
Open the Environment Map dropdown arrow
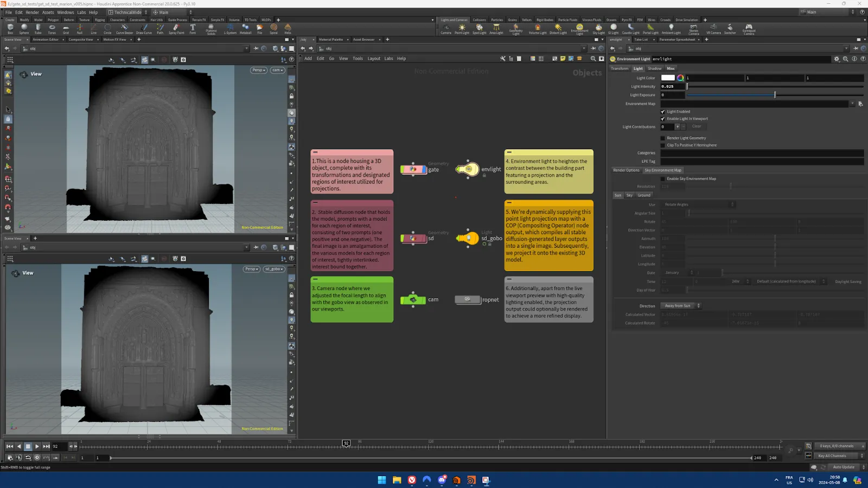[852, 104]
